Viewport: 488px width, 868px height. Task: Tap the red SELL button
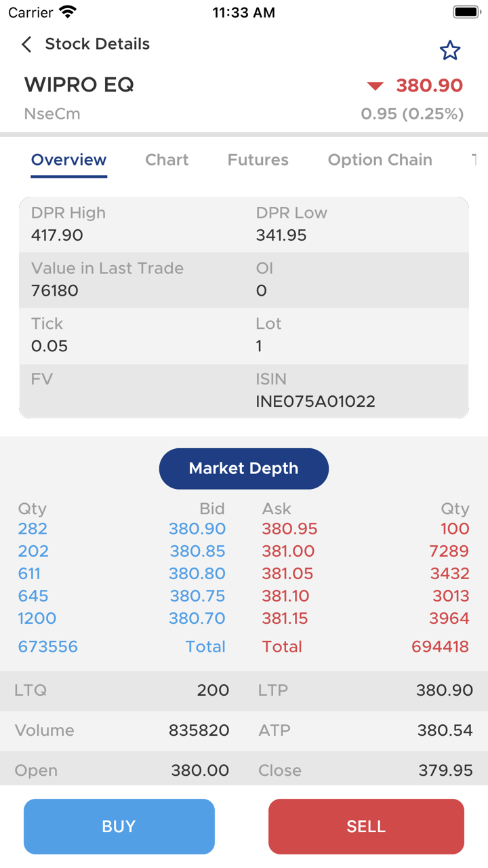click(x=366, y=826)
